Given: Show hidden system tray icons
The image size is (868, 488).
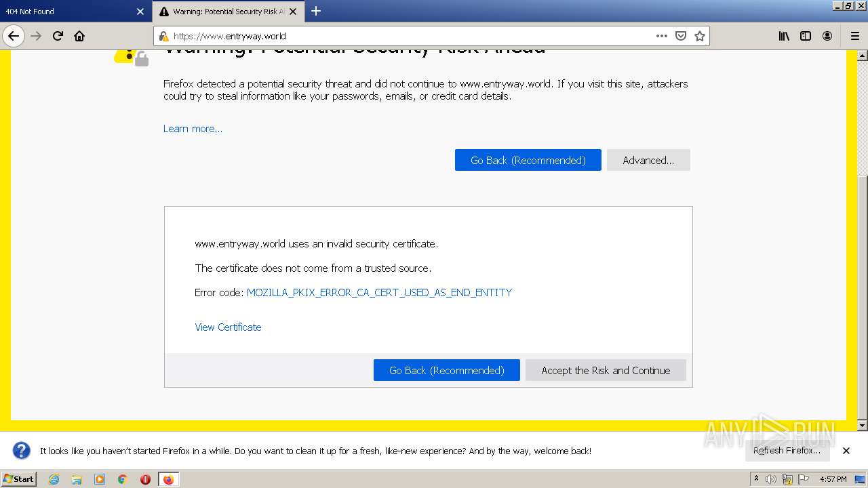Looking at the screenshot, I should (756, 479).
